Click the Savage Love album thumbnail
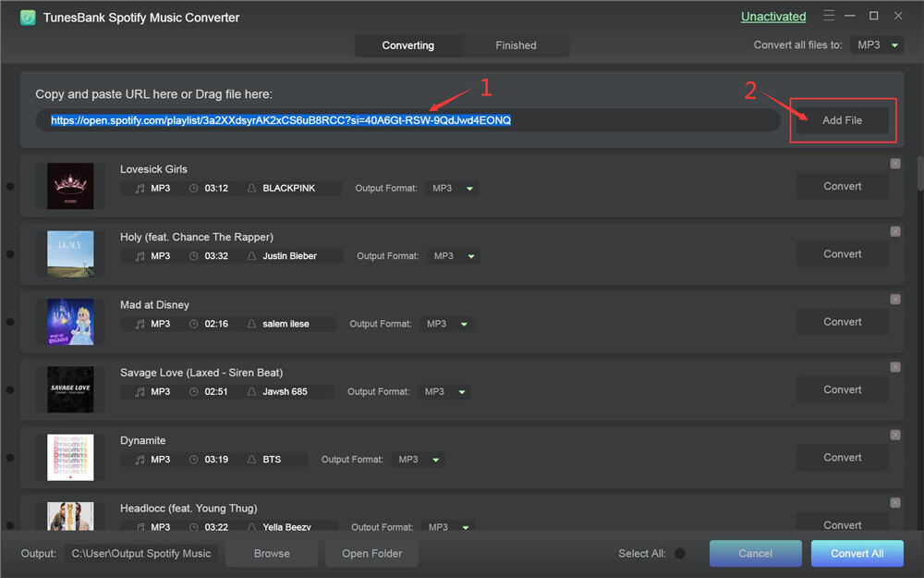Viewport: 924px width, 578px height. pos(70,390)
